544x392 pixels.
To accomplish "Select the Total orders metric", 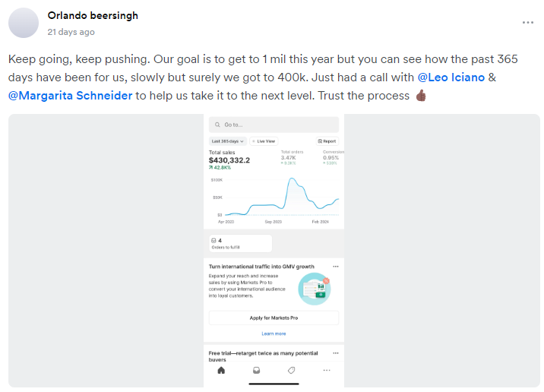I will 293,157.
